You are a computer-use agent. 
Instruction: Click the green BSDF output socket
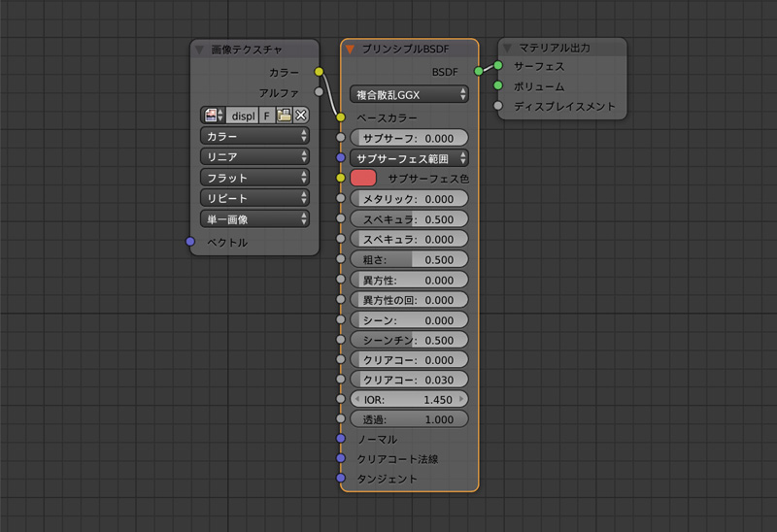pyautogui.click(x=479, y=71)
